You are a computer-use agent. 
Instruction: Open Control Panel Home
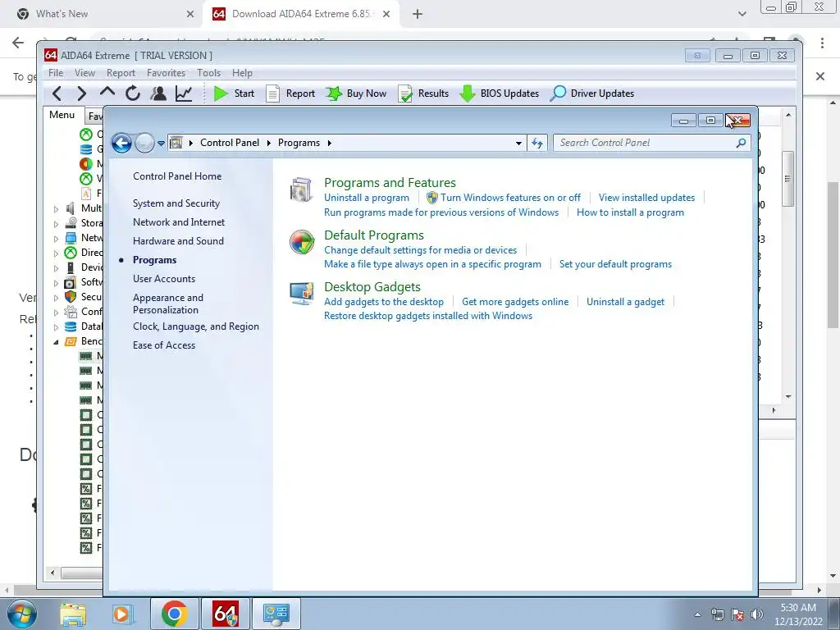click(x=177, y=176)
